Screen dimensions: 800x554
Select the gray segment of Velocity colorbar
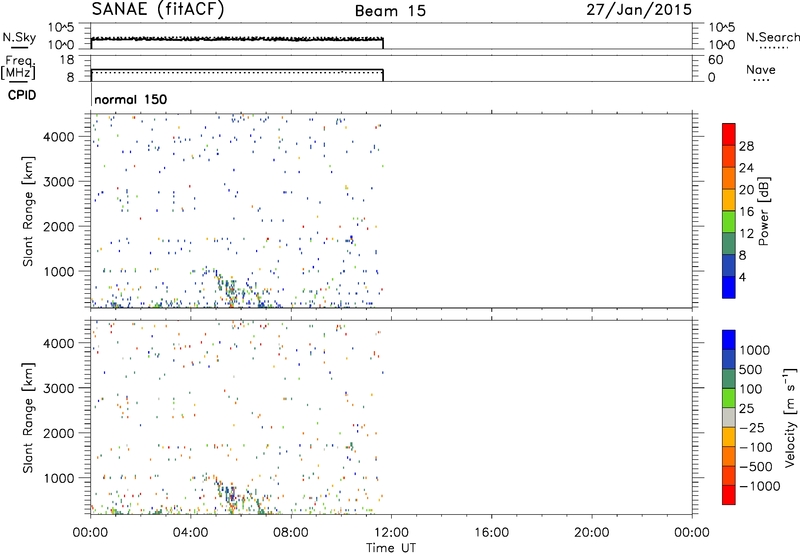729,418
